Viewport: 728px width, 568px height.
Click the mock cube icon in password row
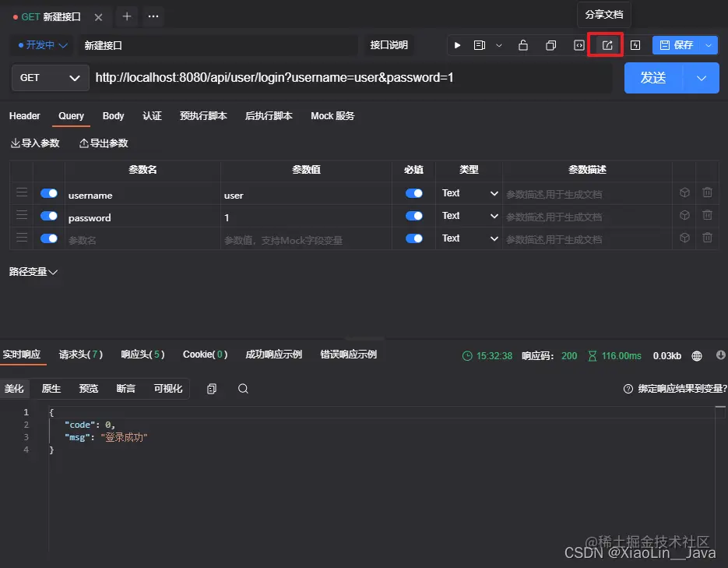click(x=684, y=215)
